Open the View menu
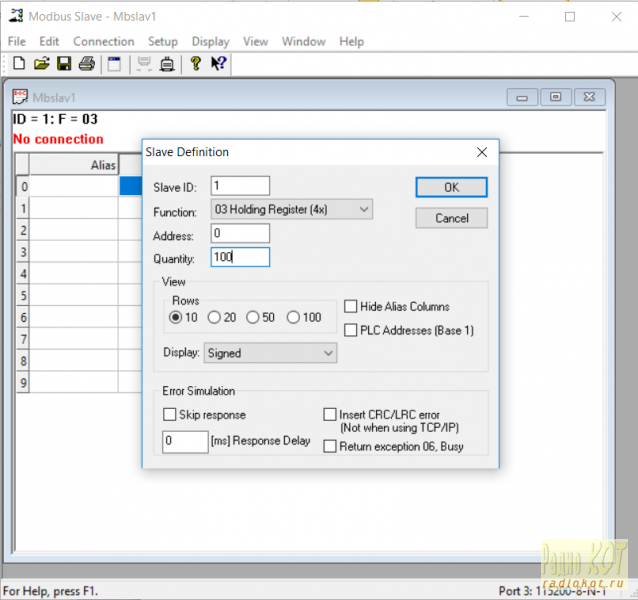Screen dimensions: 638x600 click(256, 41)
